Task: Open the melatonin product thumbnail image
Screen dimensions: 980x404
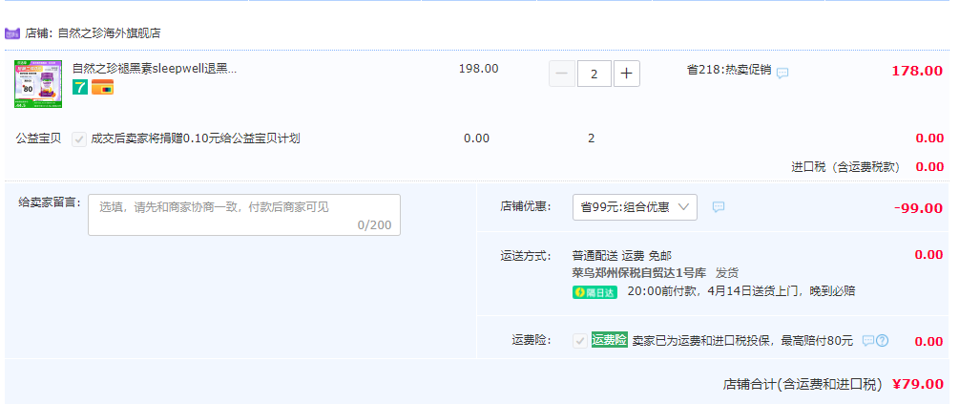Action: (x=38, y=84)
